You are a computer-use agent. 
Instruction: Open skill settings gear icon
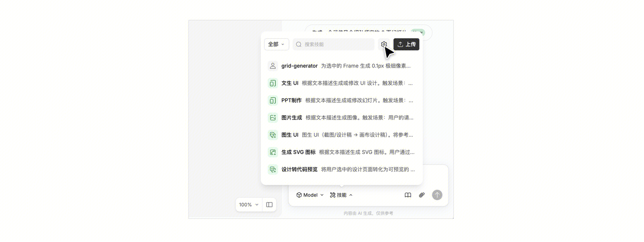click(x=384, y=44)
